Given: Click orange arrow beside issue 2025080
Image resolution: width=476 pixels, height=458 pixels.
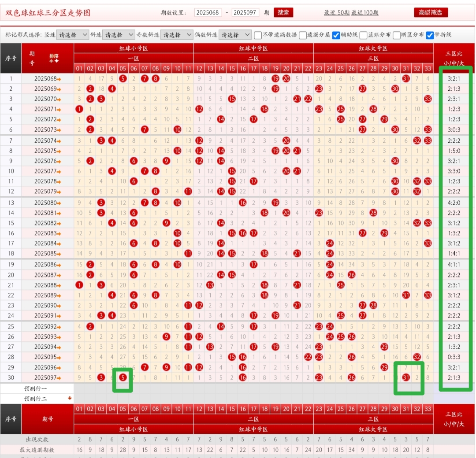Looking at the screenshot, I should 59,203.
